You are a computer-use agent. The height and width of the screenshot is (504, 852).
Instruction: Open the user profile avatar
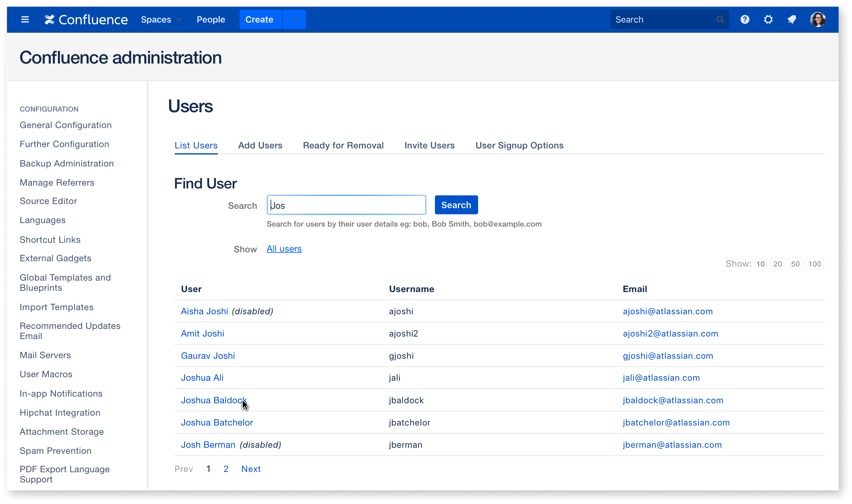click(x=818, y=19)
